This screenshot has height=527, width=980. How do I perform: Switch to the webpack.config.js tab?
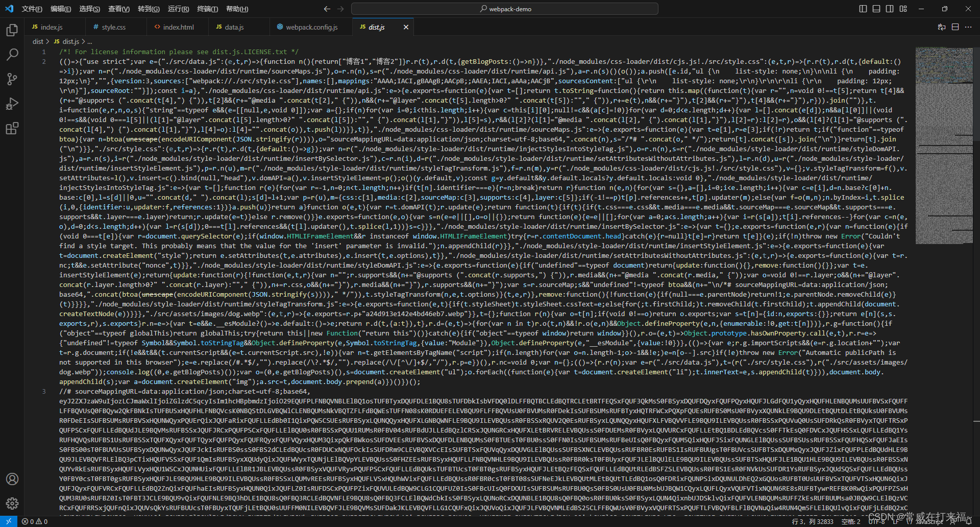coord(311,27)
